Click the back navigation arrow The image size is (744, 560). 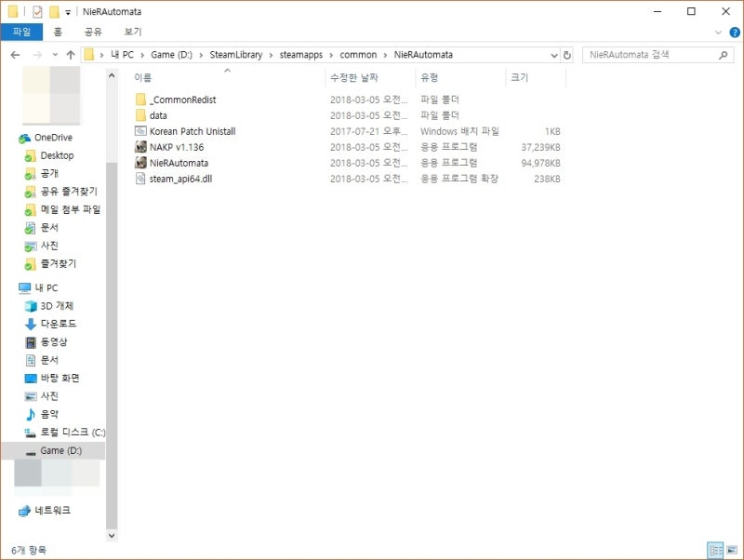15,55
